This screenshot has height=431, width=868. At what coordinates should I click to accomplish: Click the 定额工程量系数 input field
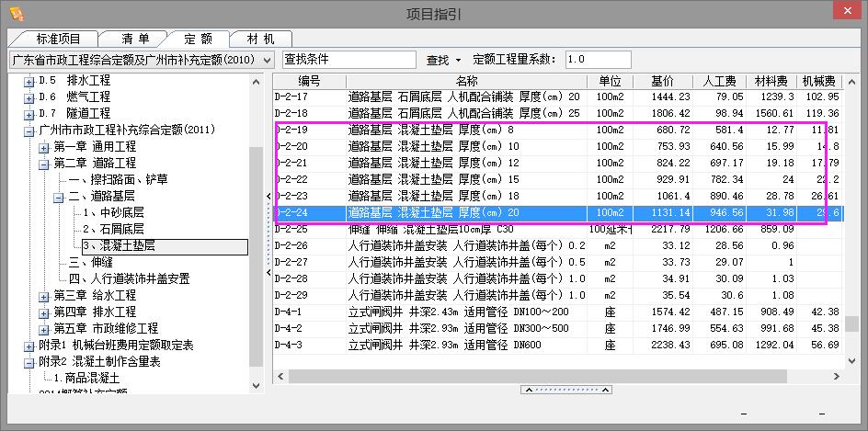click(x=598, y=60)
